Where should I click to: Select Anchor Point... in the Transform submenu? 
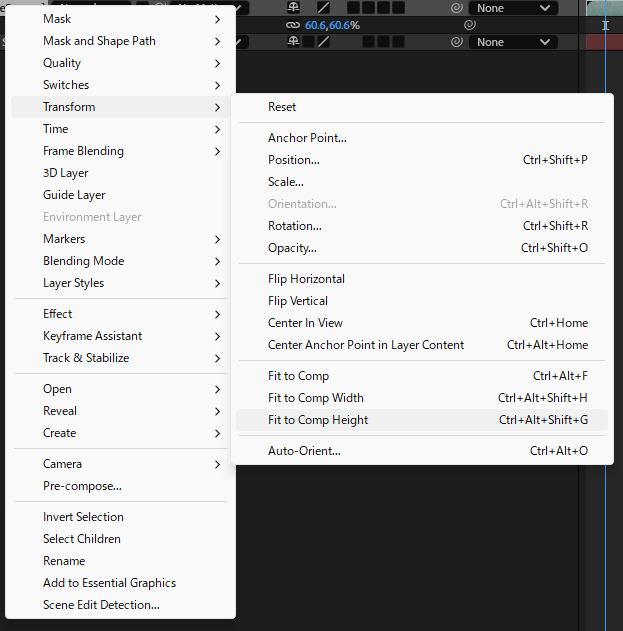point(422,138)
